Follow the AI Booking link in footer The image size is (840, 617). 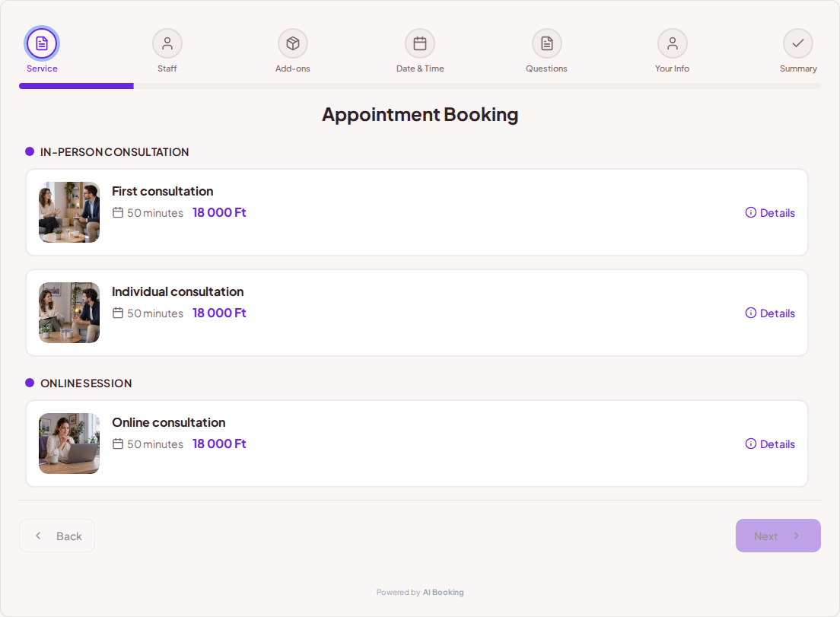(443, 592)
